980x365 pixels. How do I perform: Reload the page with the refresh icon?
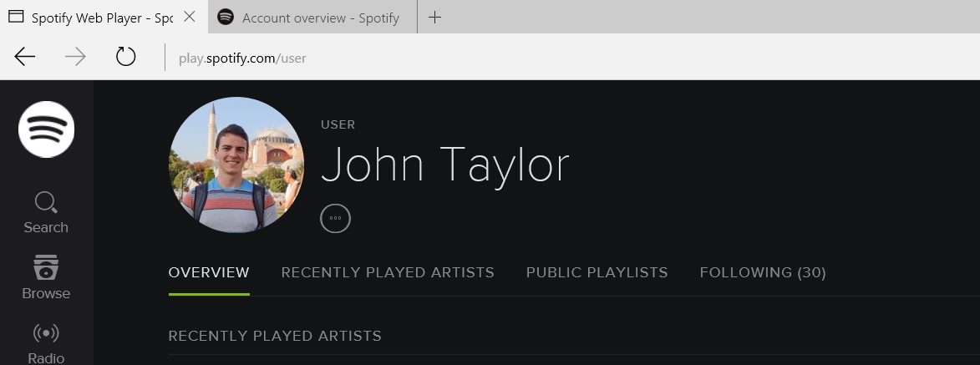click(125, 57)
